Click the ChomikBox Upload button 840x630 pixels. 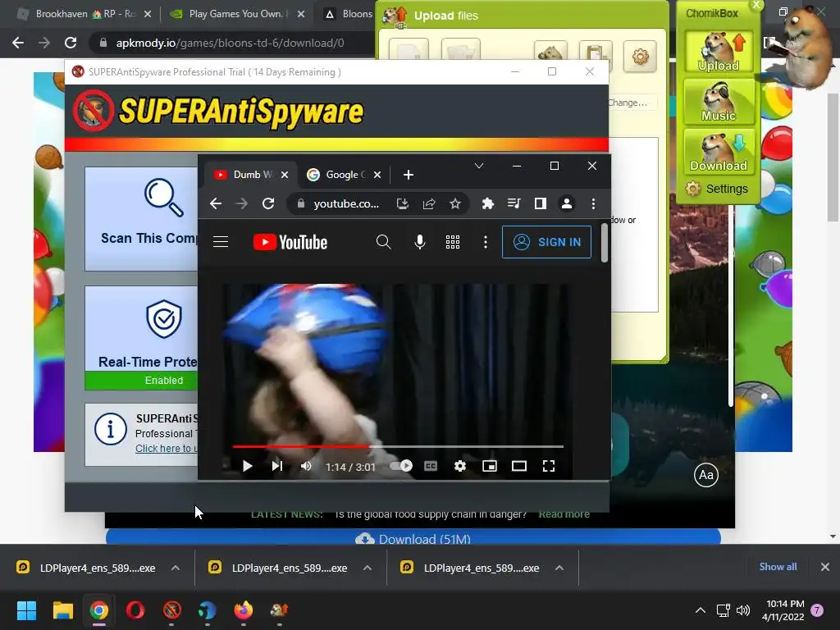tap(719, 52)
